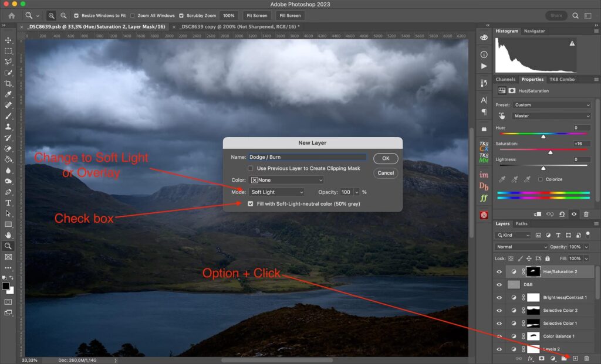Open the Color dropdown set to None

[x=286, y=180]
